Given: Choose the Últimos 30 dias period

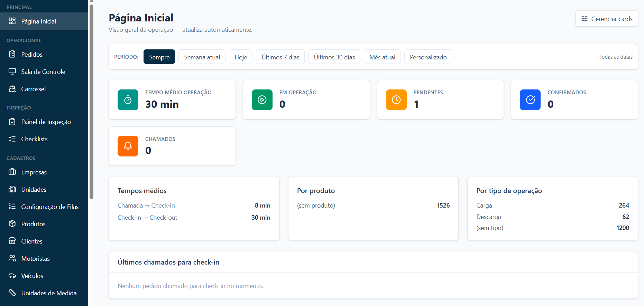Looking at the screenshot, I should [334, 57].
